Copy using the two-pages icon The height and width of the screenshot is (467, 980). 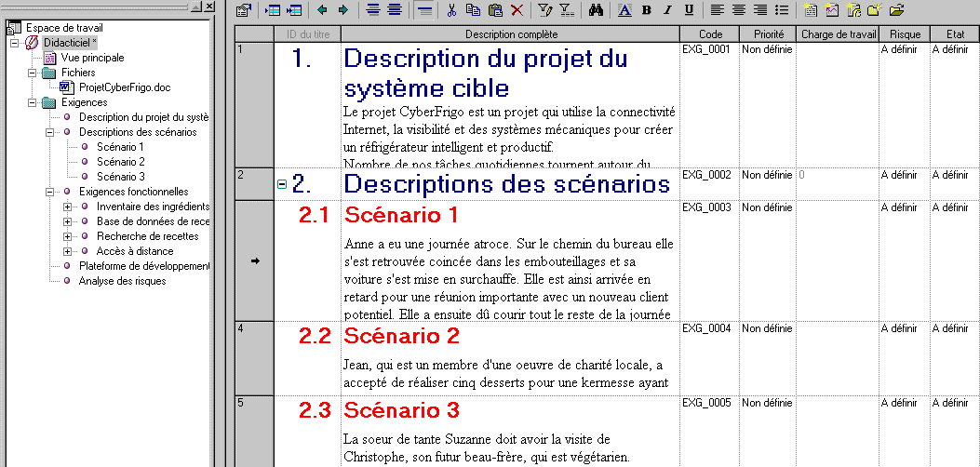coord(473,9)
